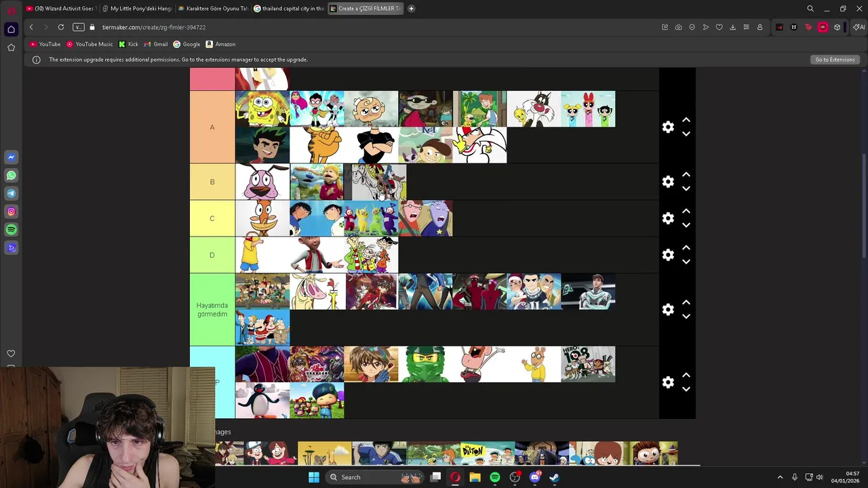The height and width of the screenshot is (488, 868).
Task: Open browser snapshot camera icon
Action: tap(678, 27)
